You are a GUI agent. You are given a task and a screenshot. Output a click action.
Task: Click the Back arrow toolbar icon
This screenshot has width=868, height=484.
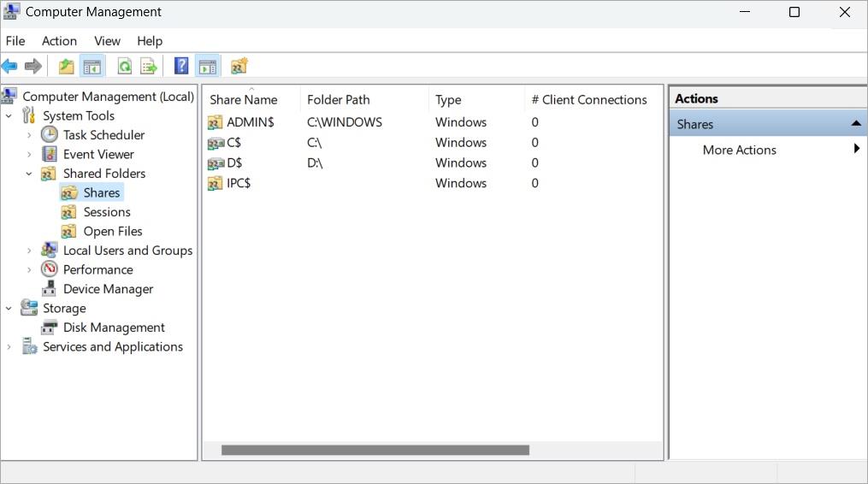tap(9, 67)
